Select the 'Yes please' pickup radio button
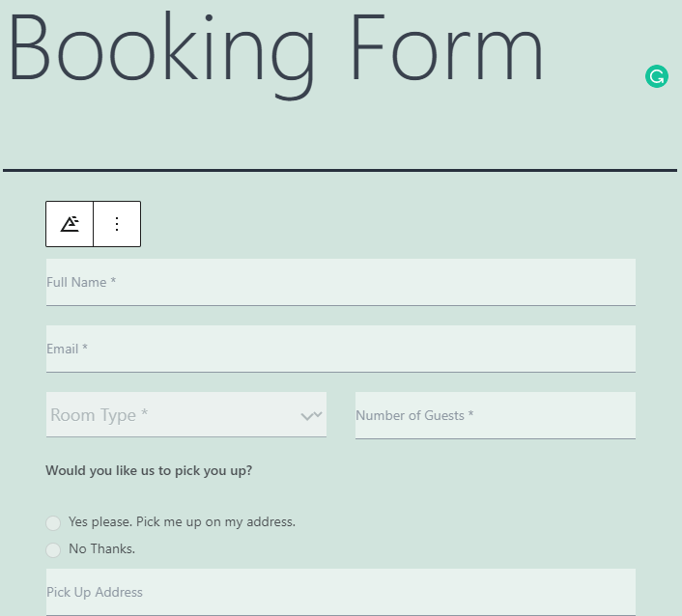This screenshot has height=616, width=682. (x=53, y=523)
